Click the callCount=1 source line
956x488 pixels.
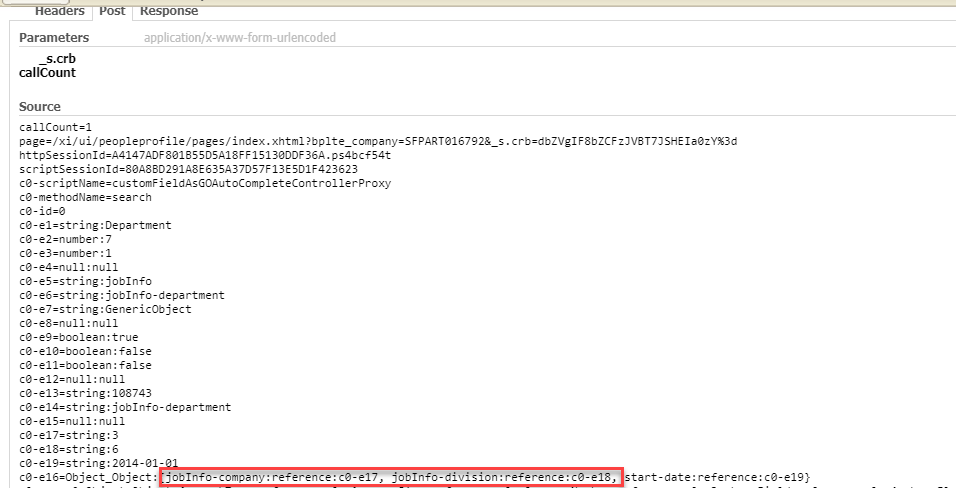(x=55, y=127)
